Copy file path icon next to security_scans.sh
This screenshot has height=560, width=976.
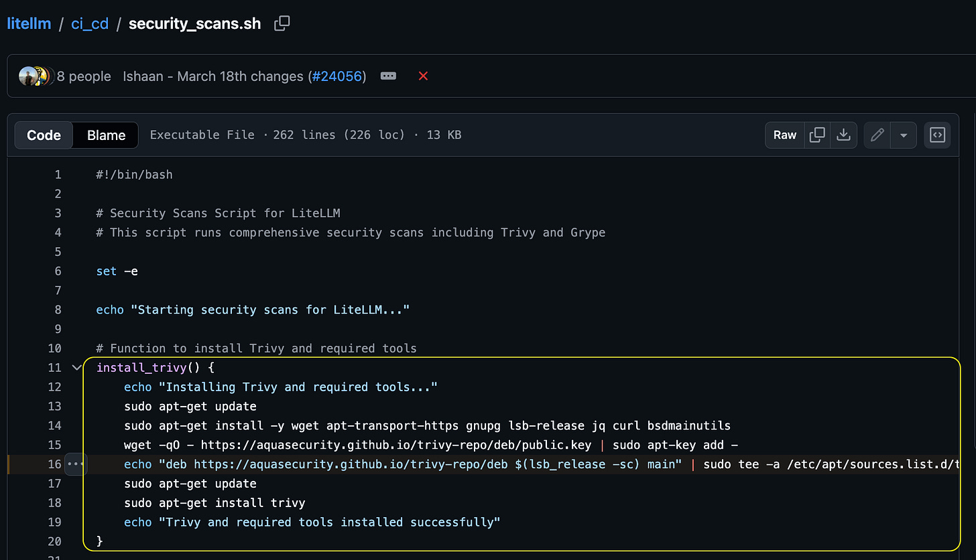pyautogui.click(x=282, y=23)
